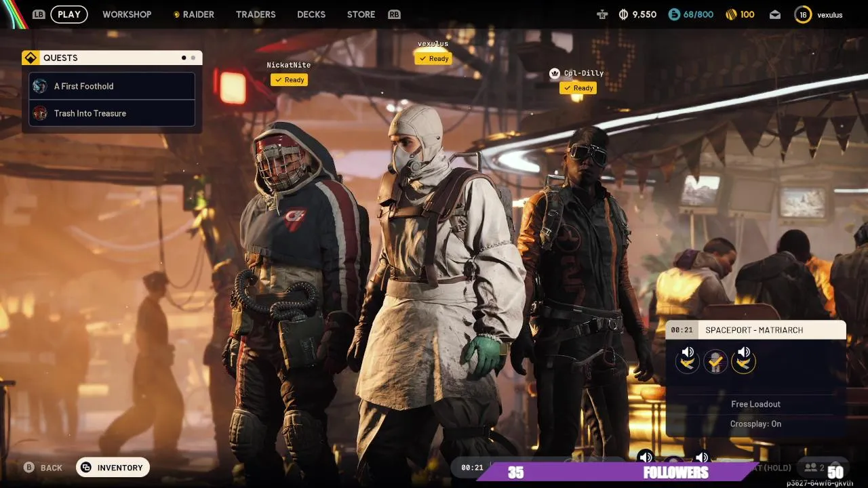Select the Trash Into Treasure quest
Screen dimensions: 868x488
tap(112, 113)
